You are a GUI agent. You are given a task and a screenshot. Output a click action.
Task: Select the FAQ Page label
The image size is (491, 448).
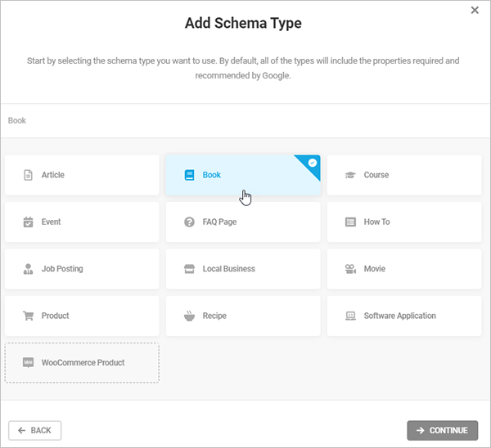coord(219,222)
